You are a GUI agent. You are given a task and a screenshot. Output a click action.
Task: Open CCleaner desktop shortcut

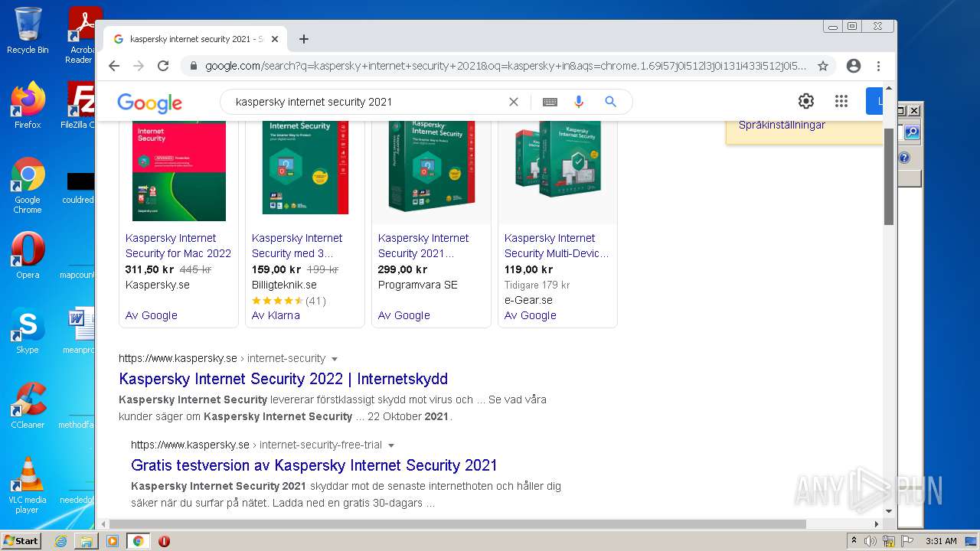[x=28, y=406]
